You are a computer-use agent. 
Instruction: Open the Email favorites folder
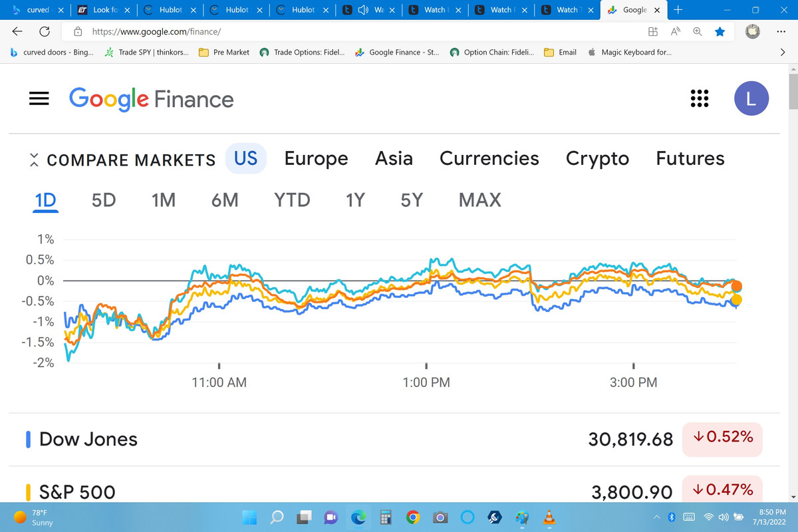pyautogui.click(x=560, y=52)
